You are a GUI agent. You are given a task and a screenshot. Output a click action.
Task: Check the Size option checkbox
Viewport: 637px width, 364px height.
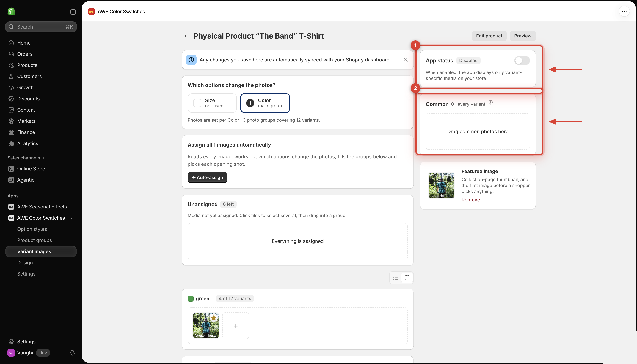(197, 103)
